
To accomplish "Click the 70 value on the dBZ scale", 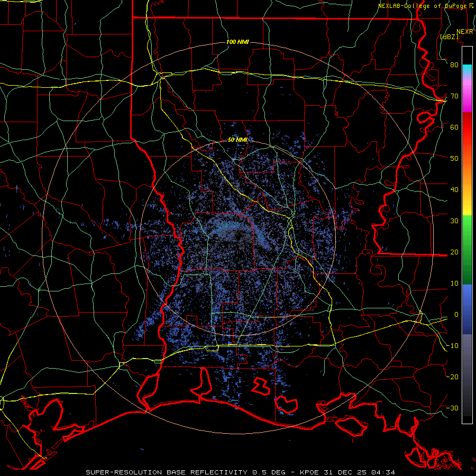I will [x=454, y=96].
